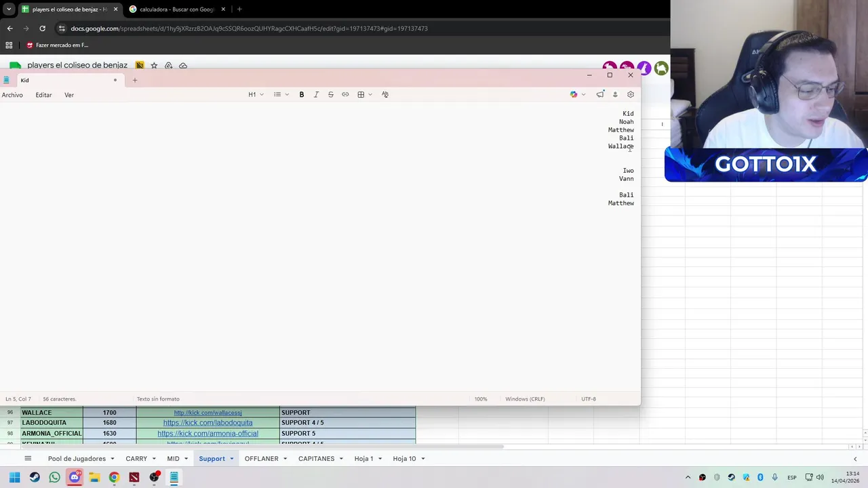
Task: Click the name Vann in Notepad text
Action: [x=626, y=179]
